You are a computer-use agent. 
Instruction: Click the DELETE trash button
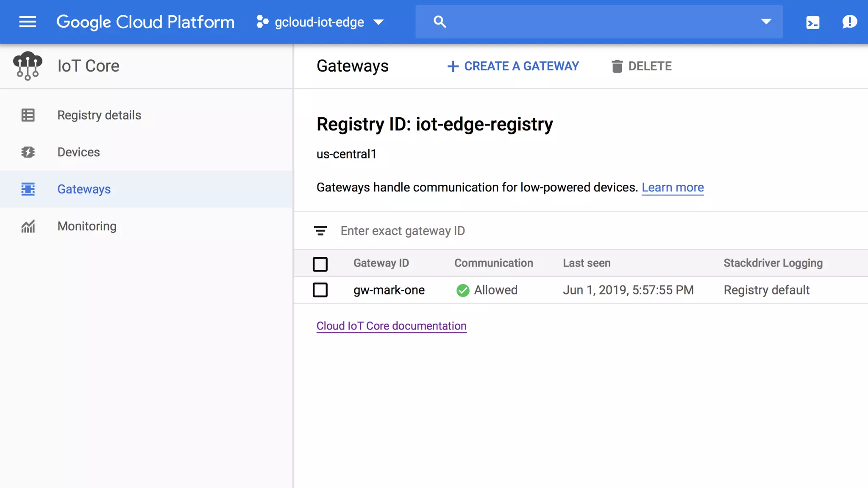[x=642, y=66]
